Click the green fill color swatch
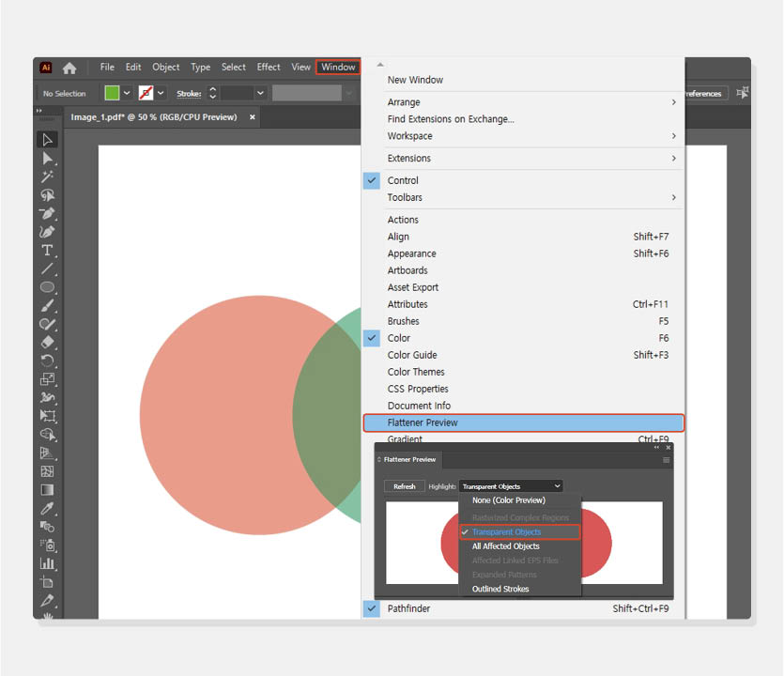The image size is (784, 676). coord(112,93)
